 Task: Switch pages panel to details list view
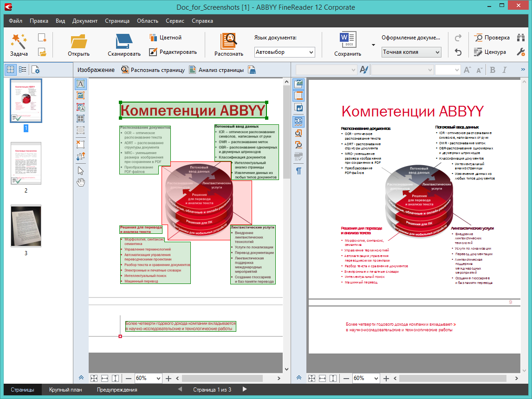[23, 70]
